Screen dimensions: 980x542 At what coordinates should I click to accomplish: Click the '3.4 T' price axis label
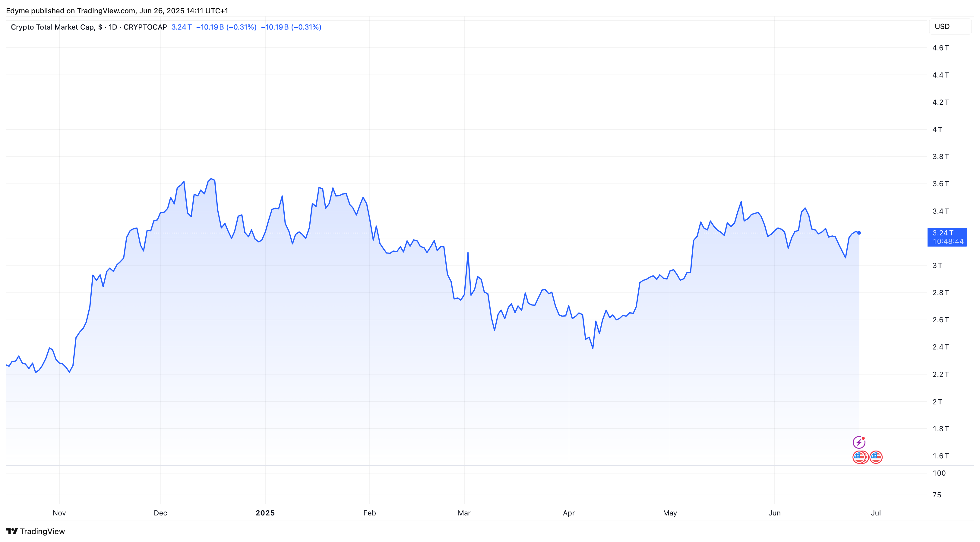click(x=940, y=211)
